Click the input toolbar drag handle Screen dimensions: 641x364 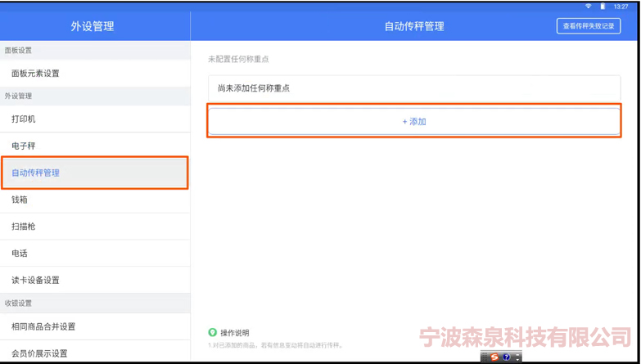[x=484, y=357]
